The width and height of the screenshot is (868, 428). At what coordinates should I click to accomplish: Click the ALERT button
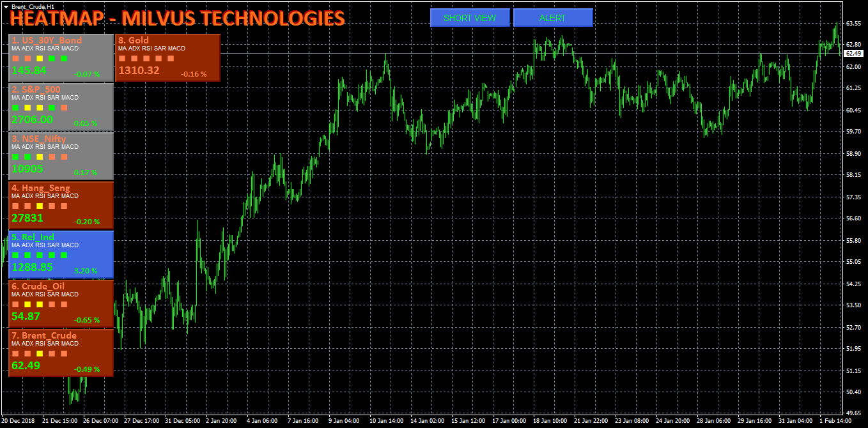click(x=553, y=18)
